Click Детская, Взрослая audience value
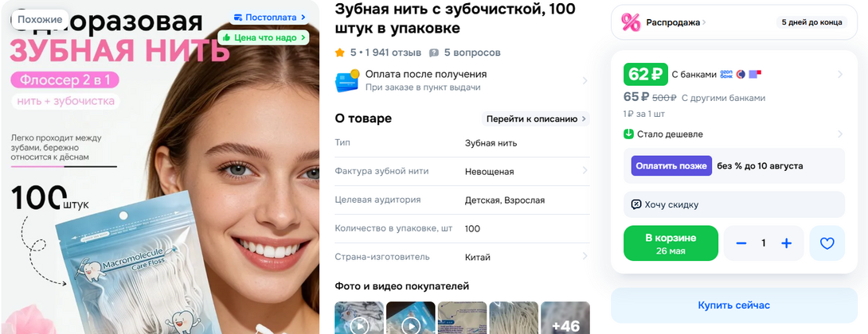 (505, 200)
